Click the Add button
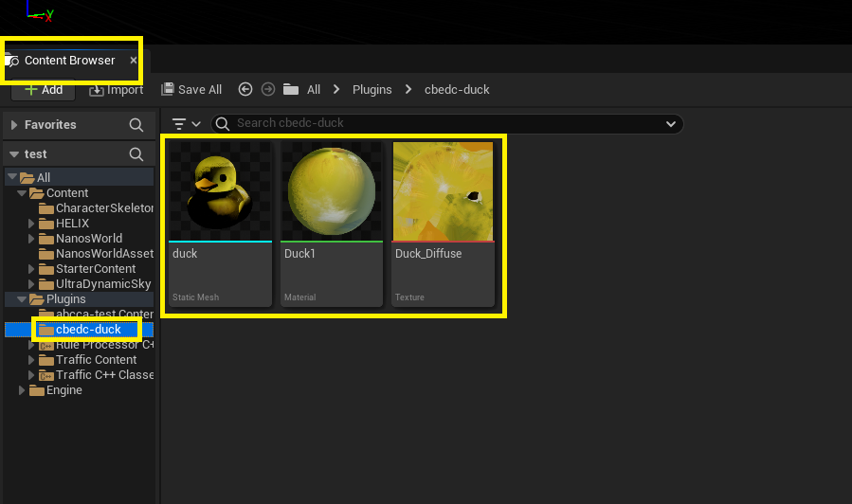The width and height of the screenshot is (852, 504). coord(43,90)
